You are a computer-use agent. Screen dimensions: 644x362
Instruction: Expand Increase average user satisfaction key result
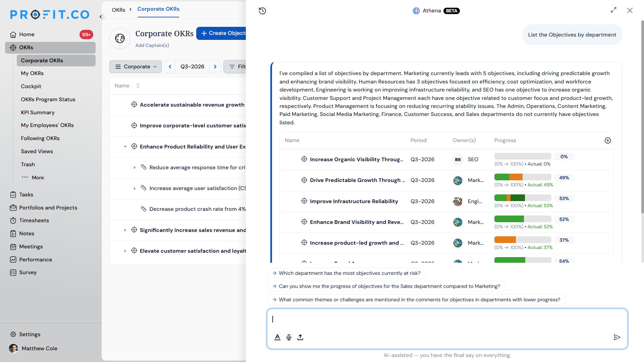click(135, 188)
